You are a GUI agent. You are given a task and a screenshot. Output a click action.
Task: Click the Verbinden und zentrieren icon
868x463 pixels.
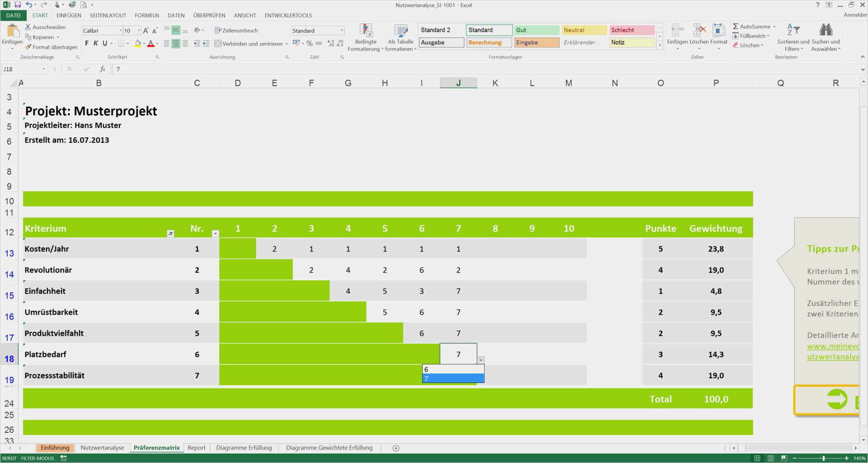point(218,44)
